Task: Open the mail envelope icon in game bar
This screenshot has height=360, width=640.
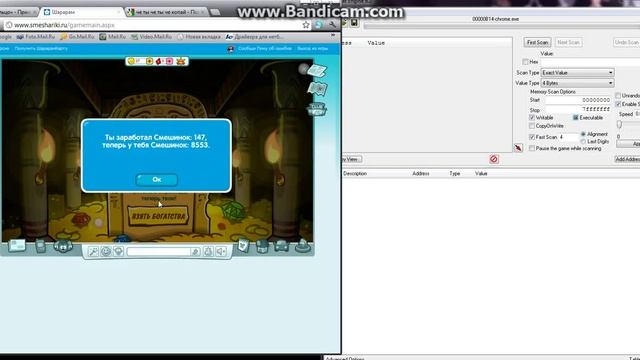Action: click(x=17, y=246)
